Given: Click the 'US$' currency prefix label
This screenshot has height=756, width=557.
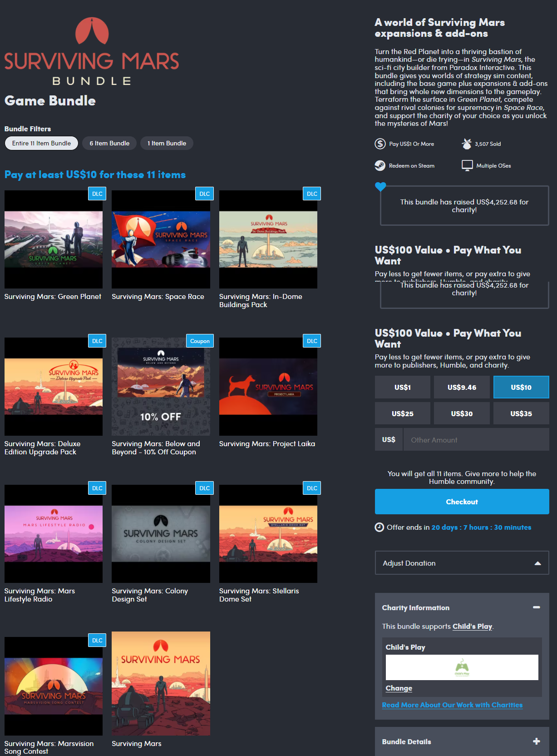Looking at the screenshot, I should (x=389, y=440).
